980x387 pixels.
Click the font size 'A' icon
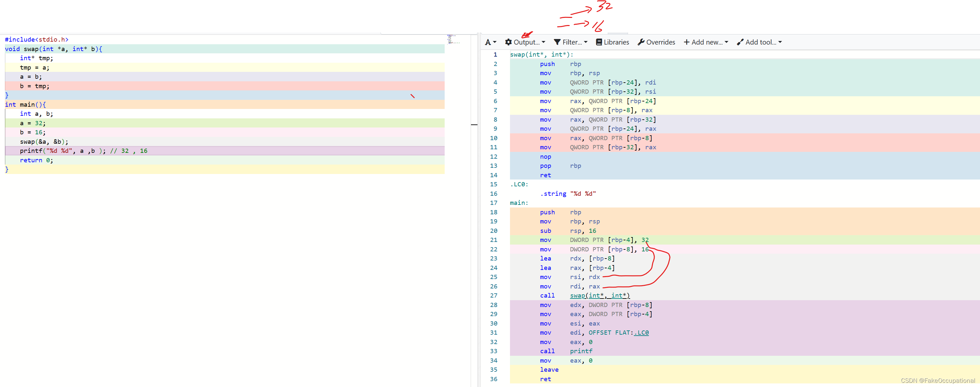pos(488,42)
